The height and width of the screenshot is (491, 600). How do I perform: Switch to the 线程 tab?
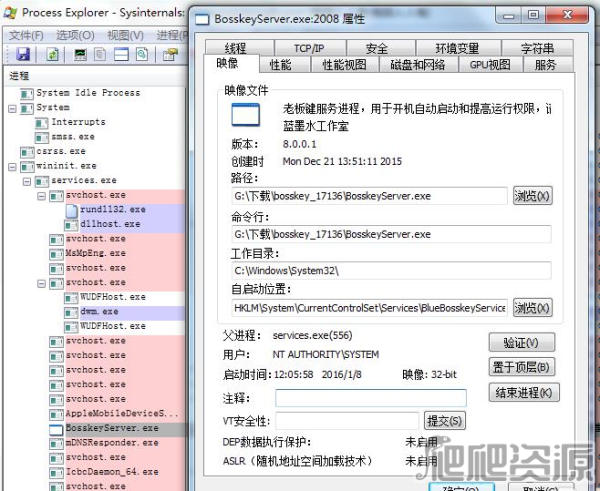click(x=240, y=48)
